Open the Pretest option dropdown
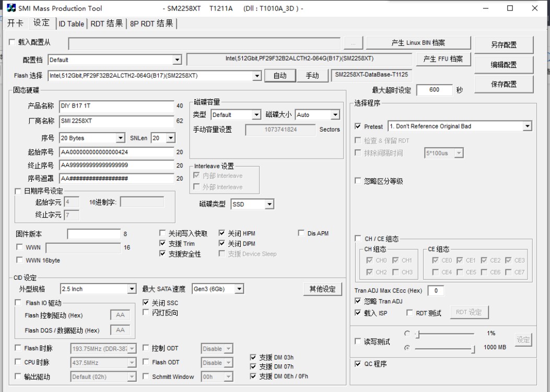 (527, 126)
